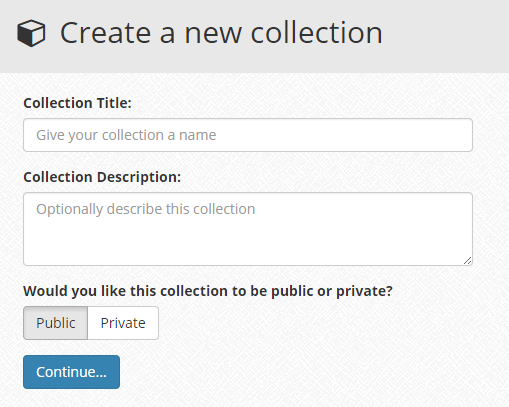Click the gray header banner right of the title
The image size is (509, 407).
[x=445, y=36]
